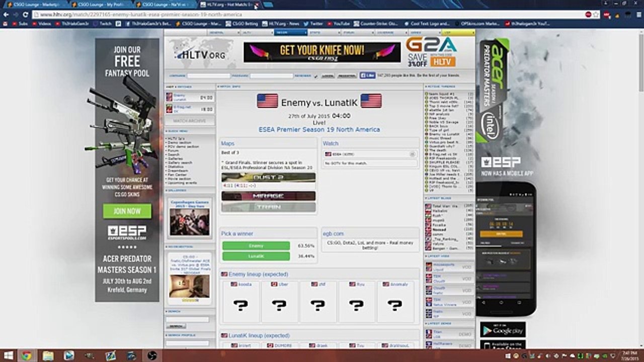Open the 'team liquid #1' active thread
The image size is (644, 362).
tap(442, 94)
